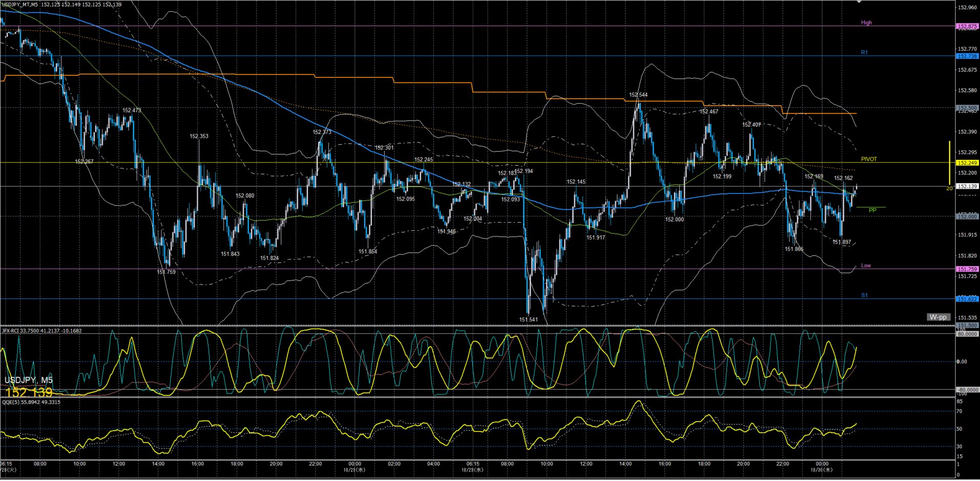Viewport: 980px width, 481px height.
Task: Click the current price 152.139 axis tag
Action: [x=967, y=187]
